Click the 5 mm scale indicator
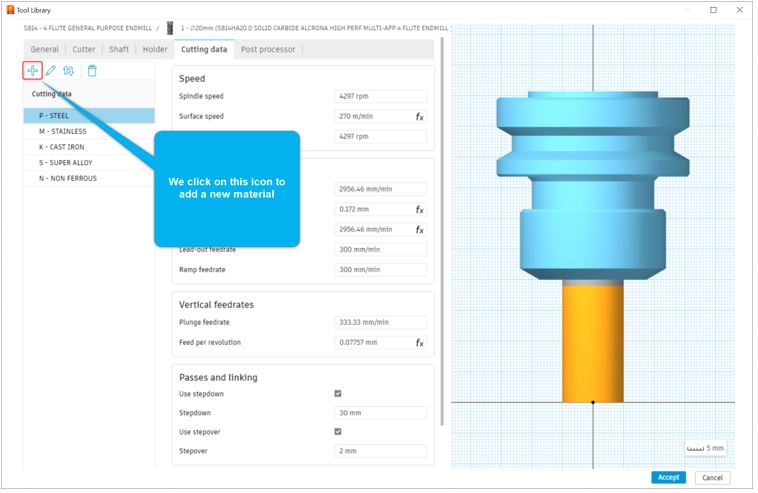Screen dimensions: 758x493 (x=705, y=449)
